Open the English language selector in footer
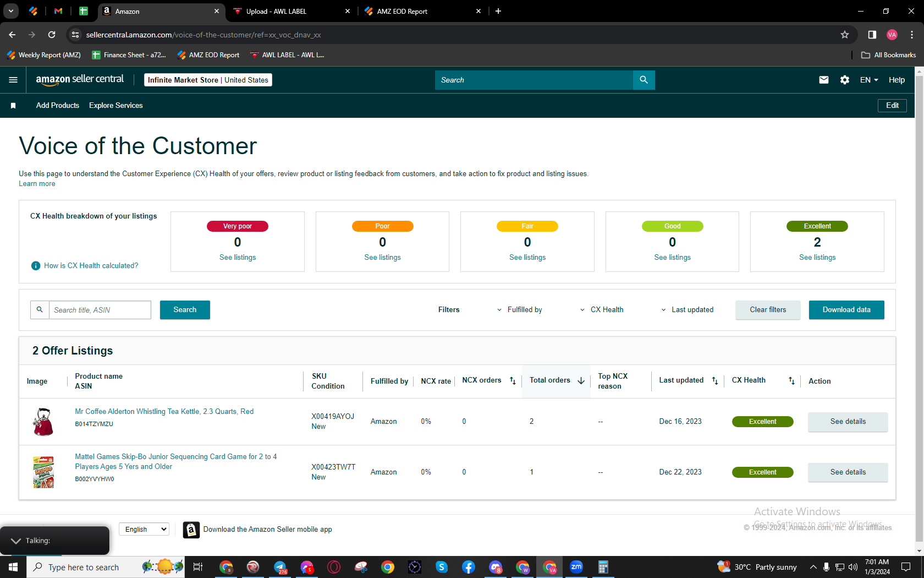This screenshot has height=578, width=924. pyautogui.click(x=144, y=530)
